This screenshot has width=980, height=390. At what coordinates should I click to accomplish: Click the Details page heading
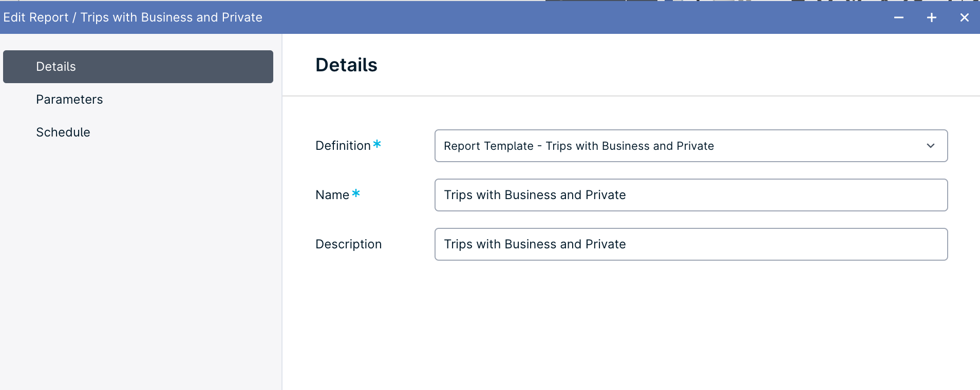(346, 65)
